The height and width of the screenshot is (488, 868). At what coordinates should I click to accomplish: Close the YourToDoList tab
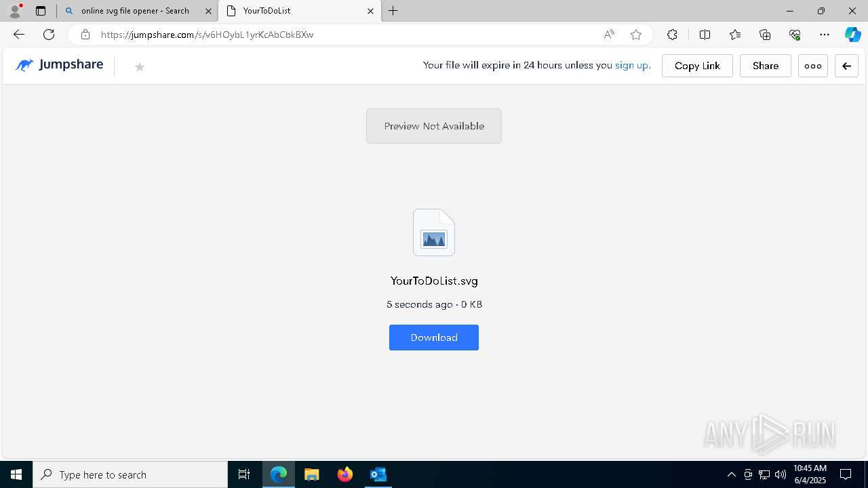click(x=370, y=11)
